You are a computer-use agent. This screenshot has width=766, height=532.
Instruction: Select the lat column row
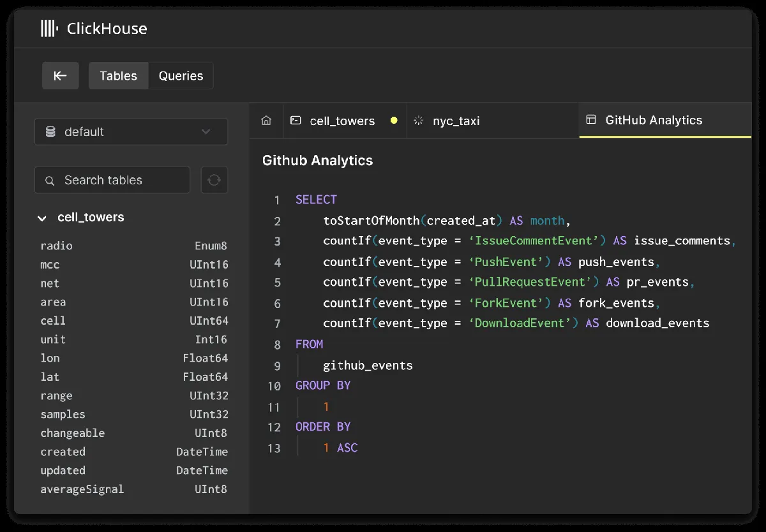point(134,377)
